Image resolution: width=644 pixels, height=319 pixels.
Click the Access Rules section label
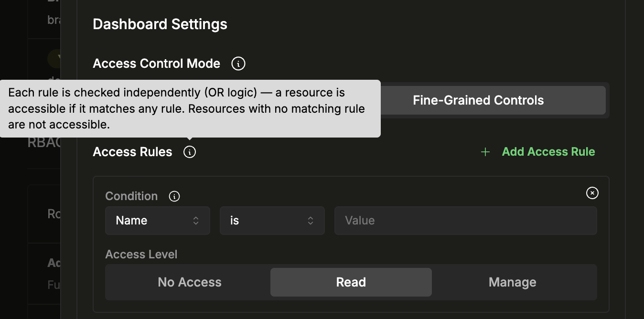pos(132,152)
